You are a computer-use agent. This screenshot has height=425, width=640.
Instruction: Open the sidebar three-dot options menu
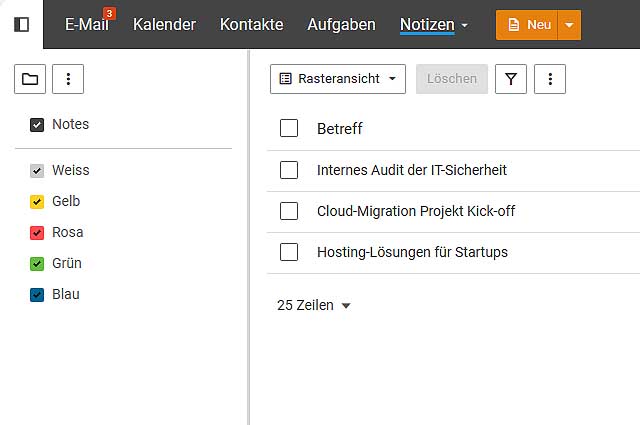(x=68, y=79)
